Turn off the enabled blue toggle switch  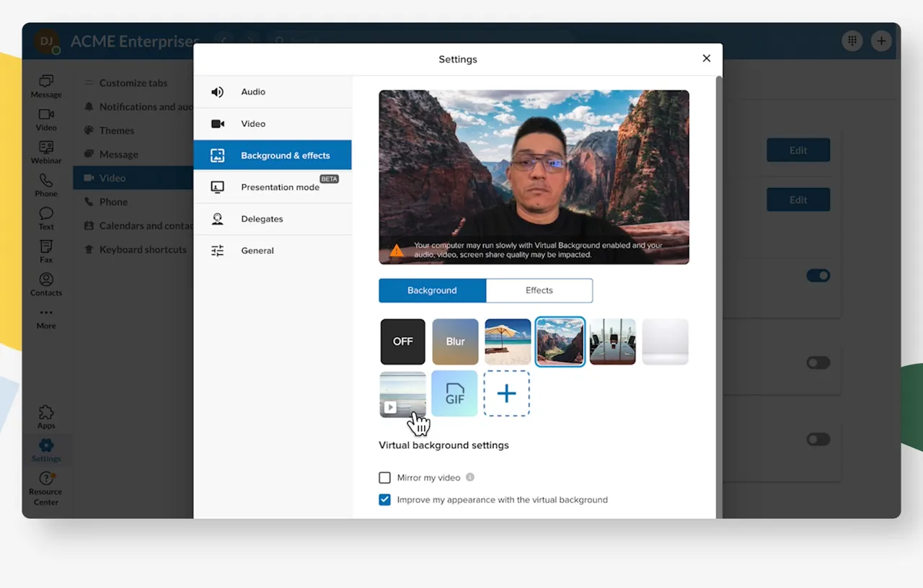click(818, 275)
